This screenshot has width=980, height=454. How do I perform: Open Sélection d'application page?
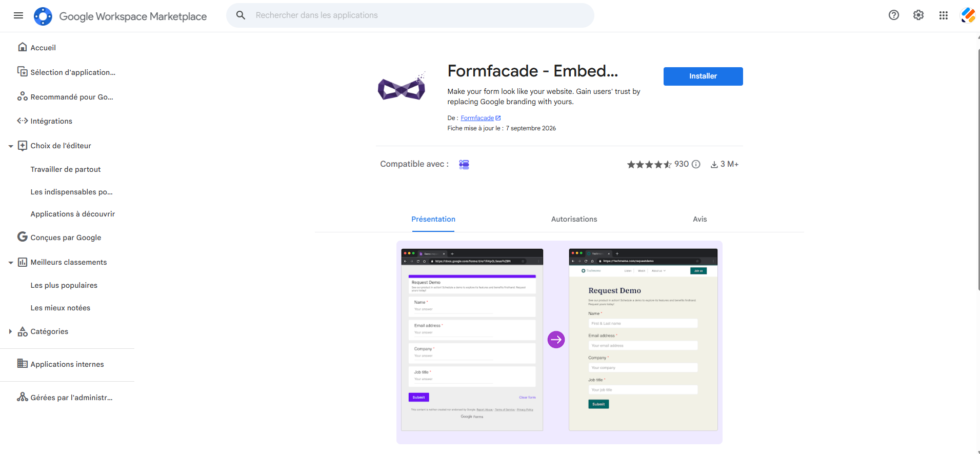(x=73, y=72)
